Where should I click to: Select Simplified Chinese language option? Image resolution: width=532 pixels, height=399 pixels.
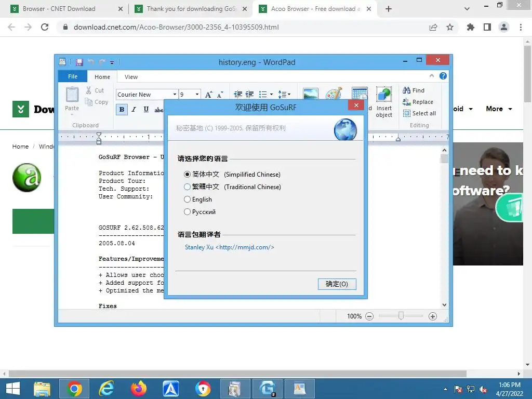pyautogui.click(x=232, y=175)
